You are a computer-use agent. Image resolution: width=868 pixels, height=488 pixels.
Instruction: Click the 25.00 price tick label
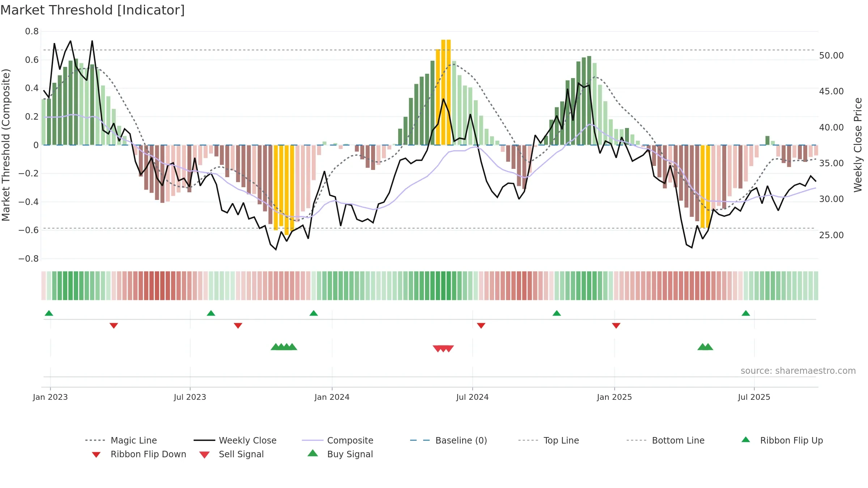(831, 235)
